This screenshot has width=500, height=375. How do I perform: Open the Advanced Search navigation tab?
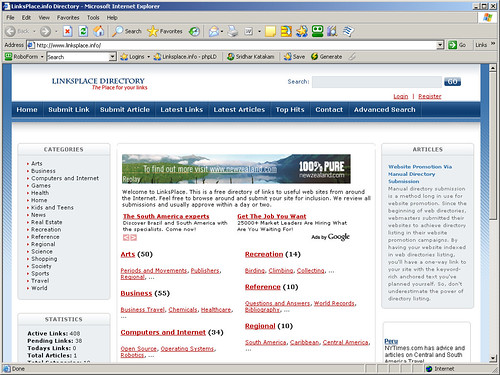tap(385, 110)
